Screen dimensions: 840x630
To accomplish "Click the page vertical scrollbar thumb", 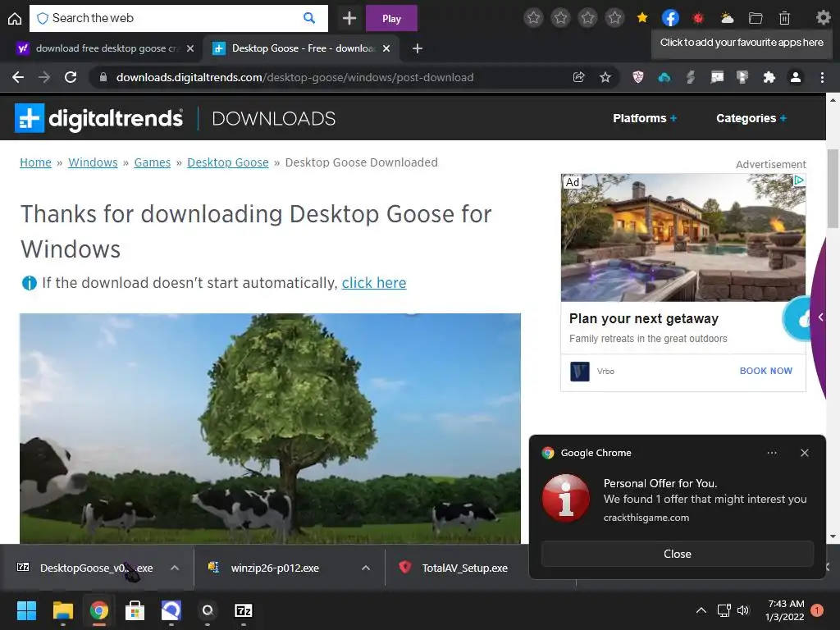I will click(833, 189).
